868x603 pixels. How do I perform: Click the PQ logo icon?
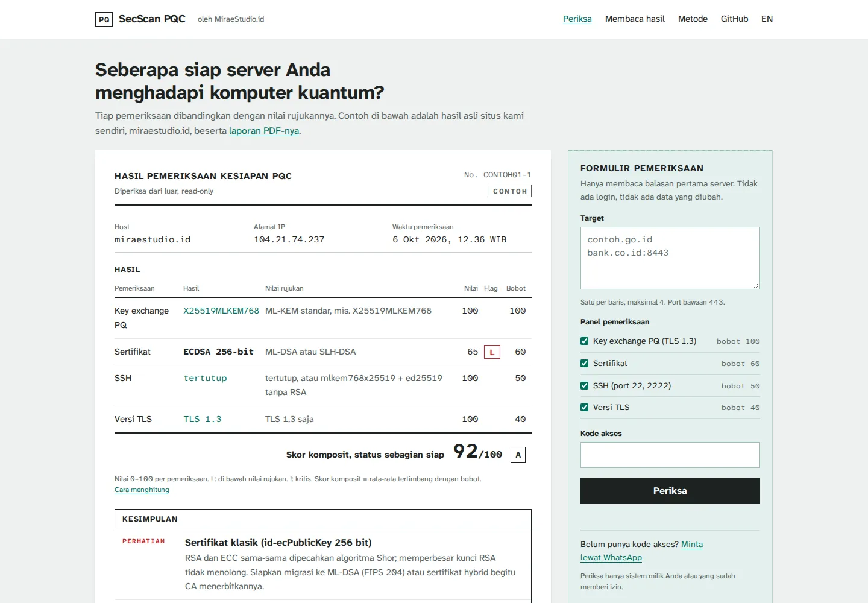[104, 19]
